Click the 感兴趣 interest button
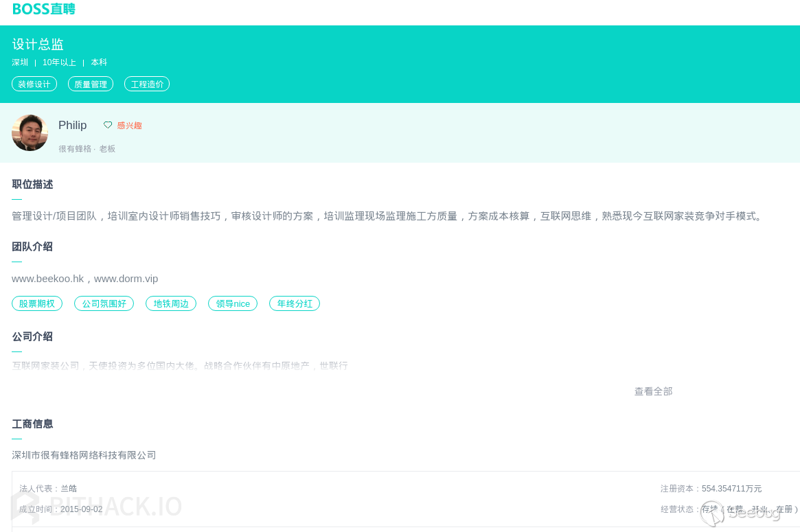 tap(128, 125)
